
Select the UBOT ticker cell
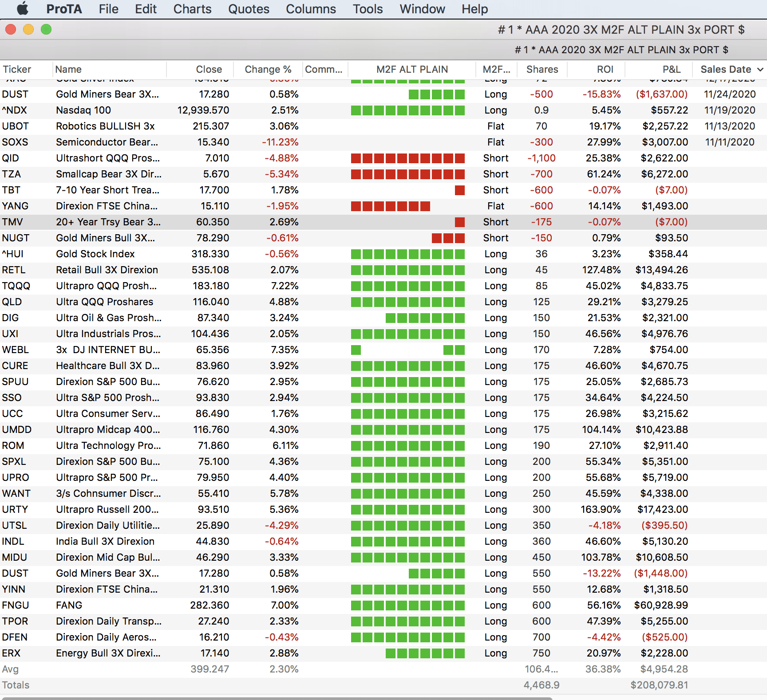click(x=15, y=126)
